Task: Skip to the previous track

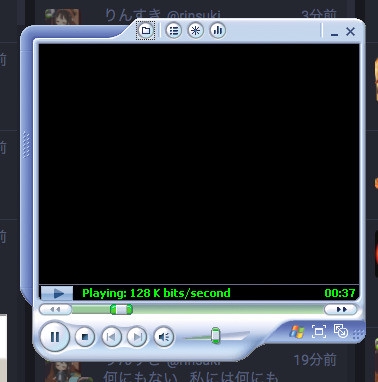Action: pos(111,337)
